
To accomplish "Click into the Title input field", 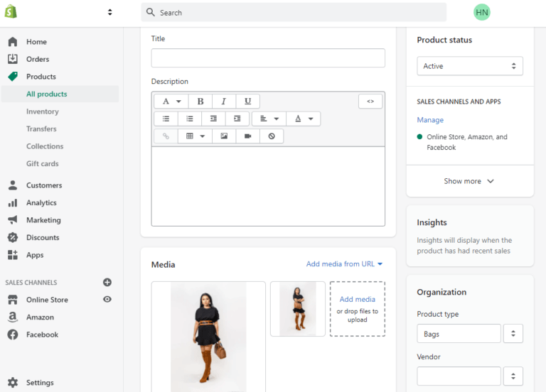I will (268, 58).
